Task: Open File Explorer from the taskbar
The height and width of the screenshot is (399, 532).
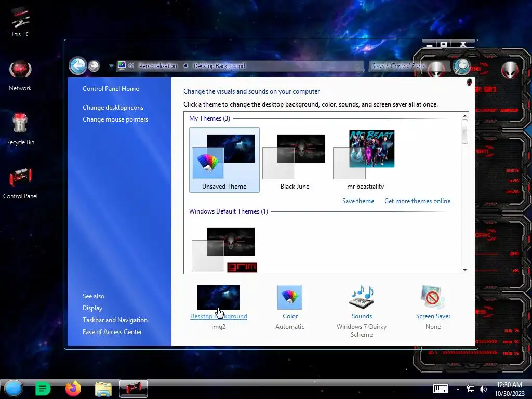Action: pos(103,389)
